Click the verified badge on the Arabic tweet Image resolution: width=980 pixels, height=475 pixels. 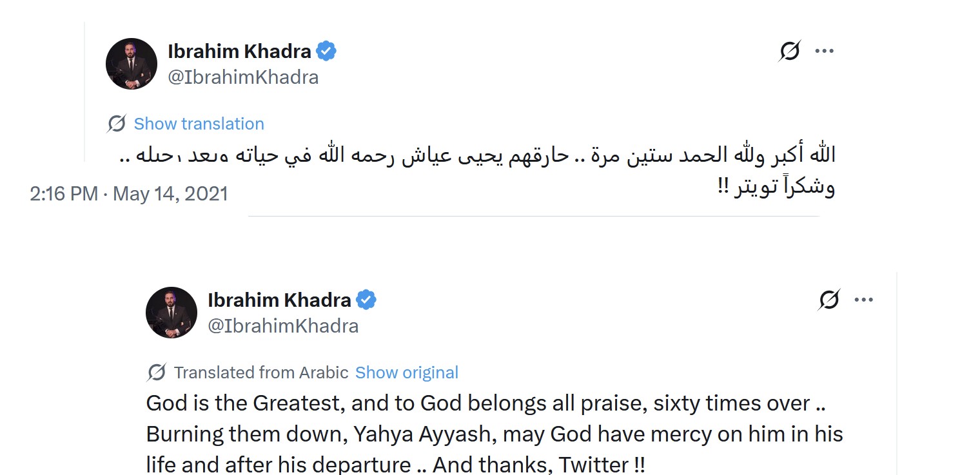[326, 51]
